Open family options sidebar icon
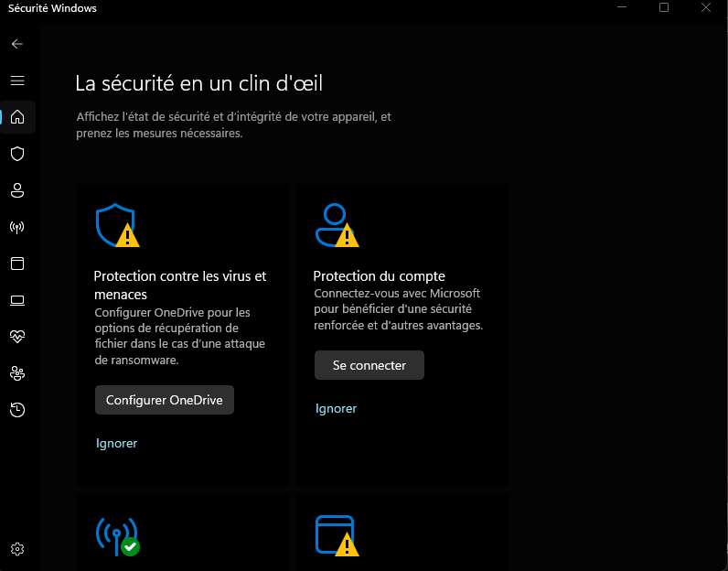This screenshot has height=571, width=728. (x=17, y=373)
